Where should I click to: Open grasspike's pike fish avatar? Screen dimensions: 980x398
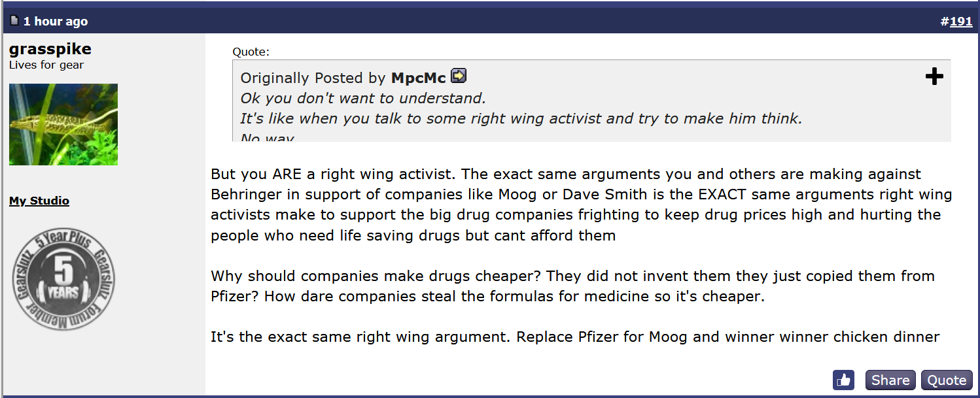pyautogui.click(x=63, y=124)
